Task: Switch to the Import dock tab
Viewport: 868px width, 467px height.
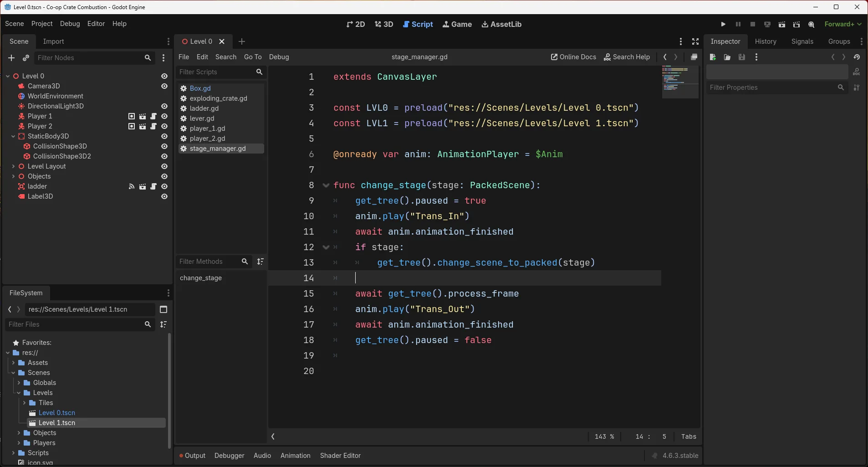Action: pos(53,41)
